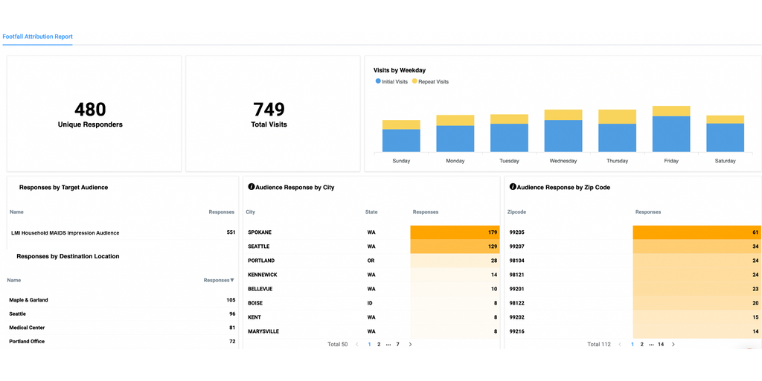Go to previous page in zip code pagination
The image size is (762, 381).
click(x=620, y=345)
